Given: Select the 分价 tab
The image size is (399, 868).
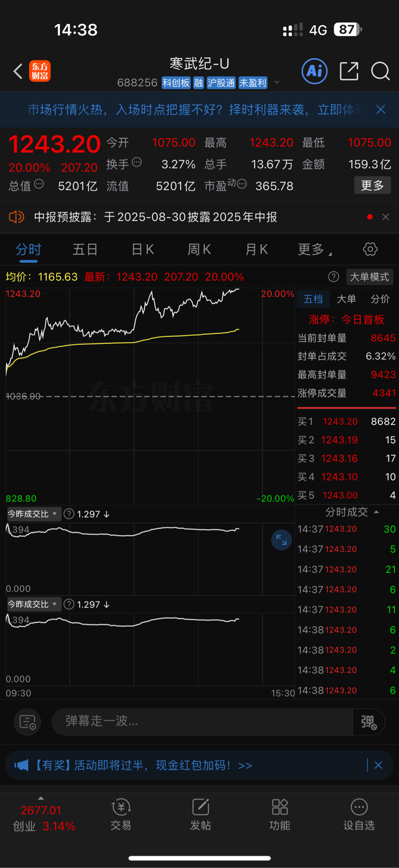Looking at the screenshot, I should click(380, 299).
